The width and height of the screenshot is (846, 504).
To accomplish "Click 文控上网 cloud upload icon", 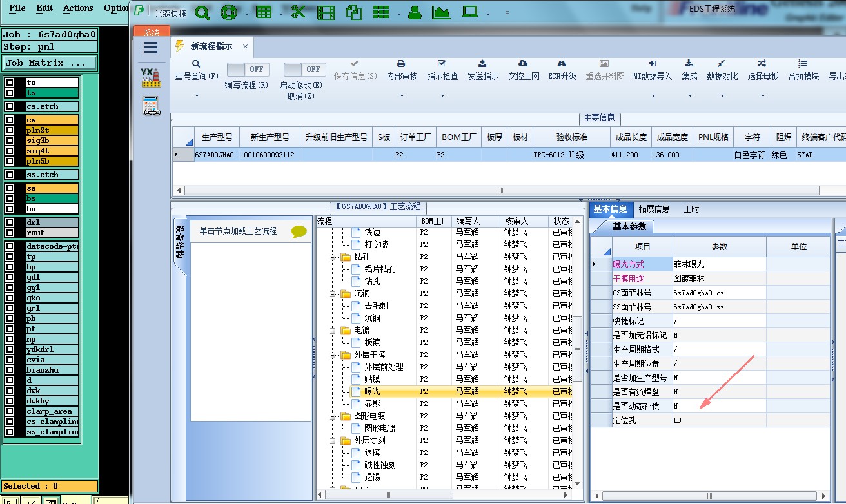I will pyautogui.click(x=523, y=64).
